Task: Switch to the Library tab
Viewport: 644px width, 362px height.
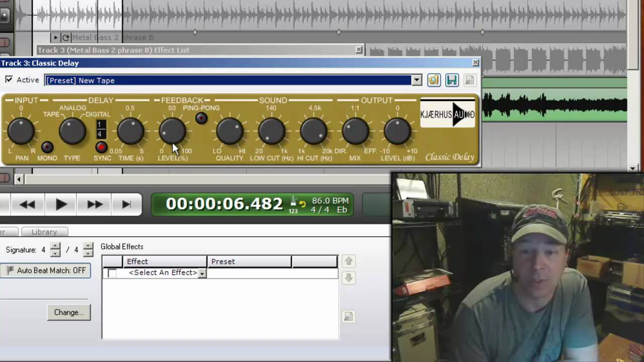Action: (44, 232)
